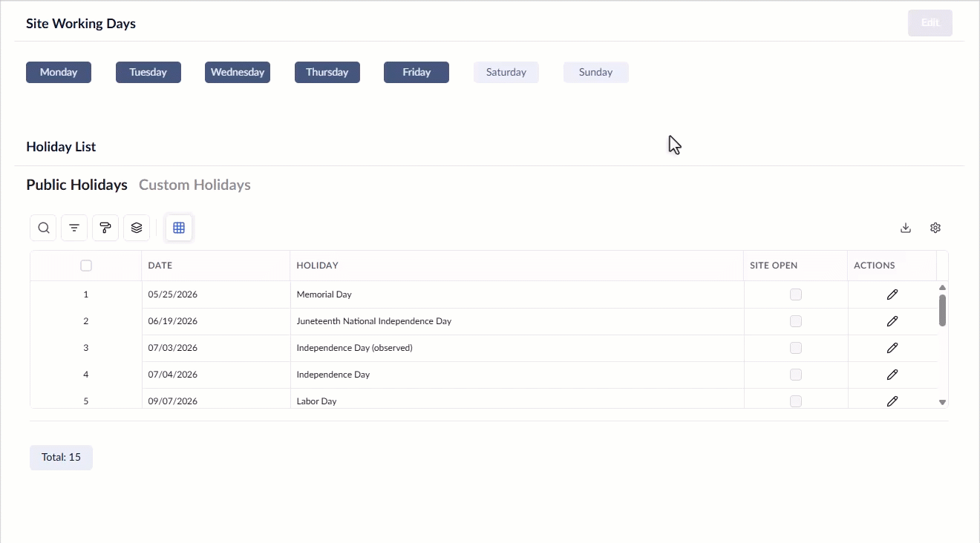This screenshot has height=543, width=980.
Task: Click the Site Working Days heading
Action: [x=81, y=24]
